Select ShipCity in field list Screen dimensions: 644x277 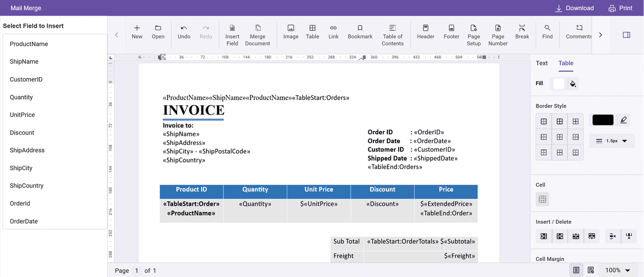(x=55, y=168)
